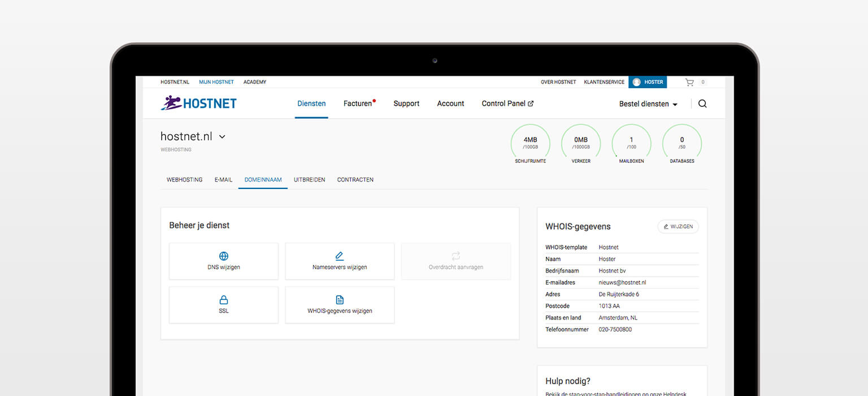Click the pencil icon for Nameservers wijzigen

(340, 256)
